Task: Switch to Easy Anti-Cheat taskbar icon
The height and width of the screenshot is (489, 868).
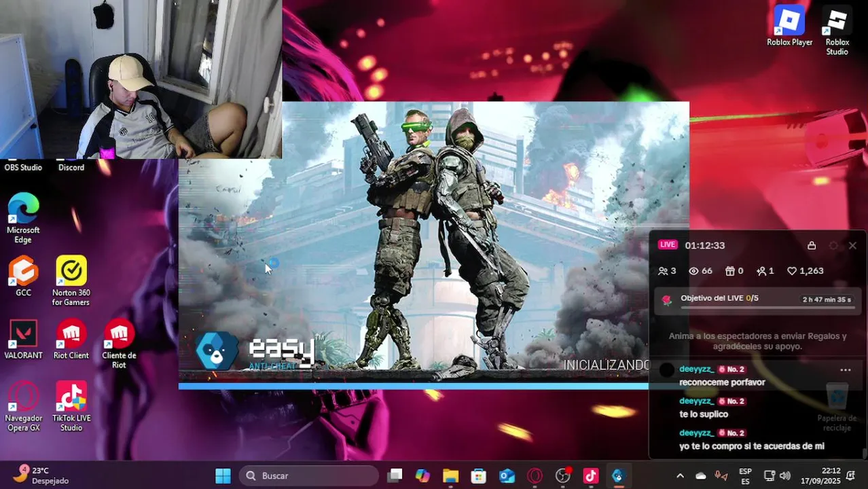Action: point(617,475)
